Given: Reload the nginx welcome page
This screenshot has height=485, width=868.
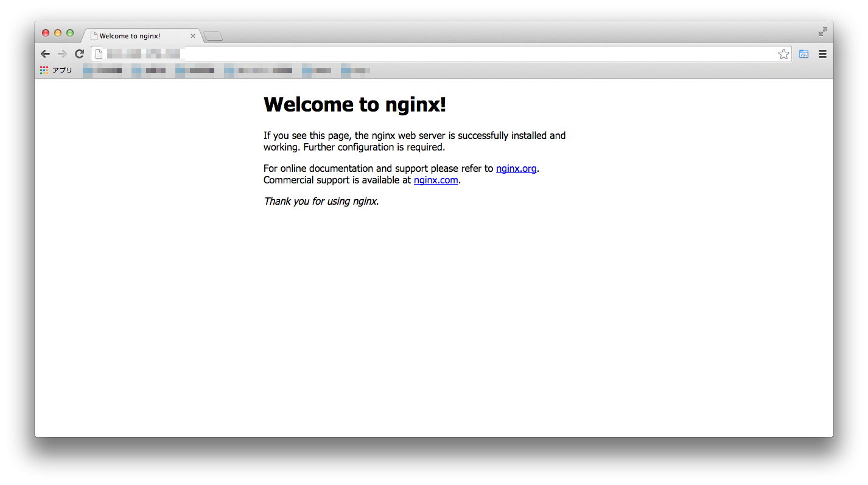Looking at the screenshot, I should click(x=79, y=54).
